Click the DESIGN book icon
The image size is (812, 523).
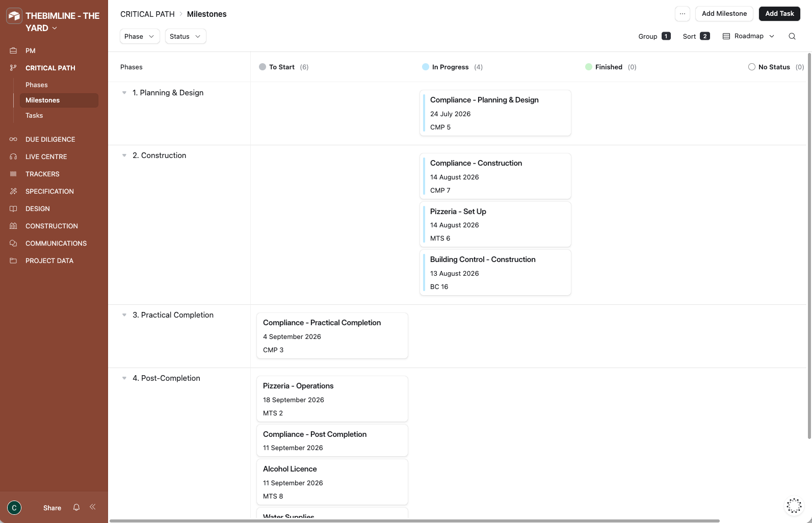tap(13, 208)
